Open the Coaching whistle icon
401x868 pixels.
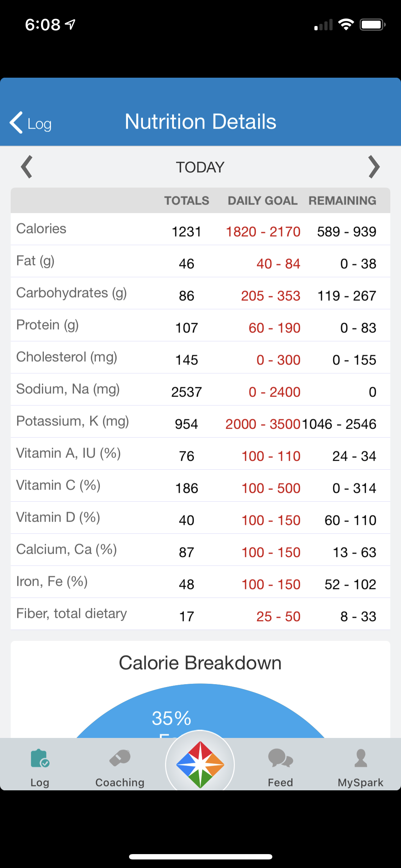[120, 758]
